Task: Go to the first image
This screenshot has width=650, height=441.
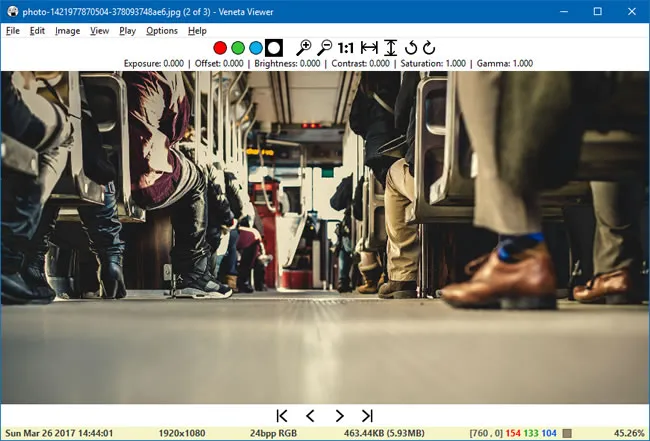Action: pyautogui.click(x=282, y=416)
